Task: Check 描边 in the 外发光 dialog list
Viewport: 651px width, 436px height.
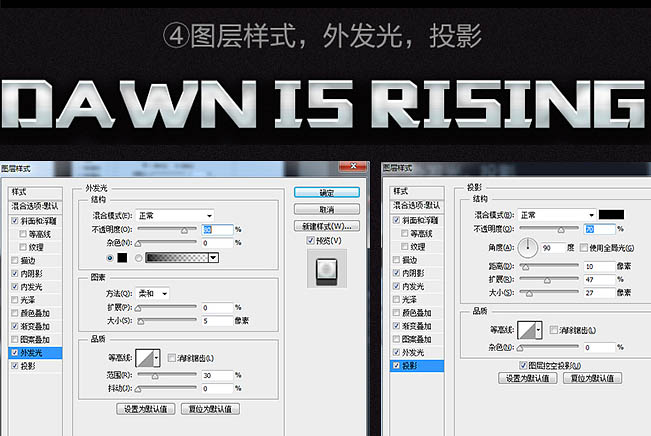Action: [x=15, y=260]
